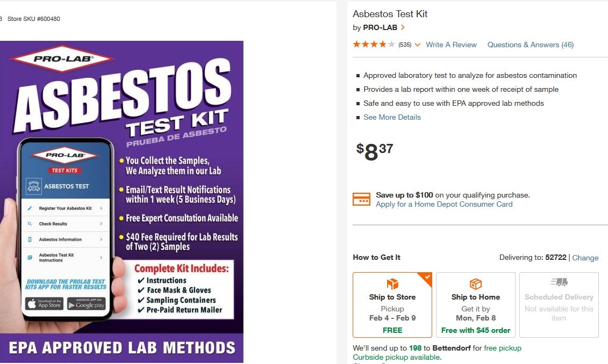Open the PRO-LAB brand link
The height and width of the screenshot is (364, 608).
click(380, 27)
